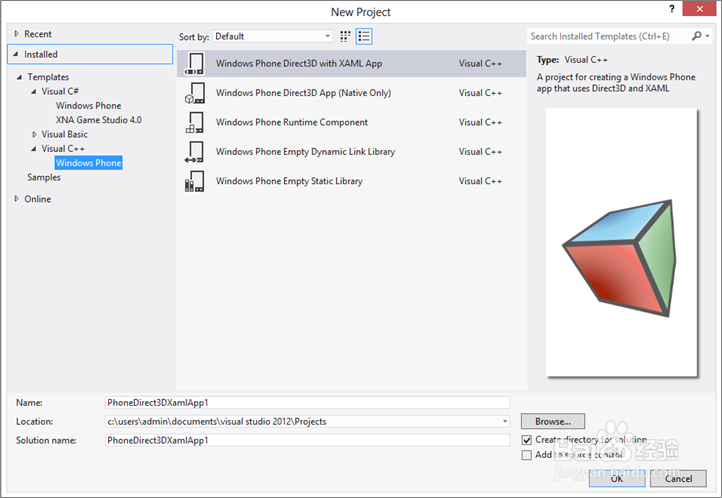This screenshot has width=722, height=498.
Task: Open the Location path dropdown arrow
Action: click(505, 421)
